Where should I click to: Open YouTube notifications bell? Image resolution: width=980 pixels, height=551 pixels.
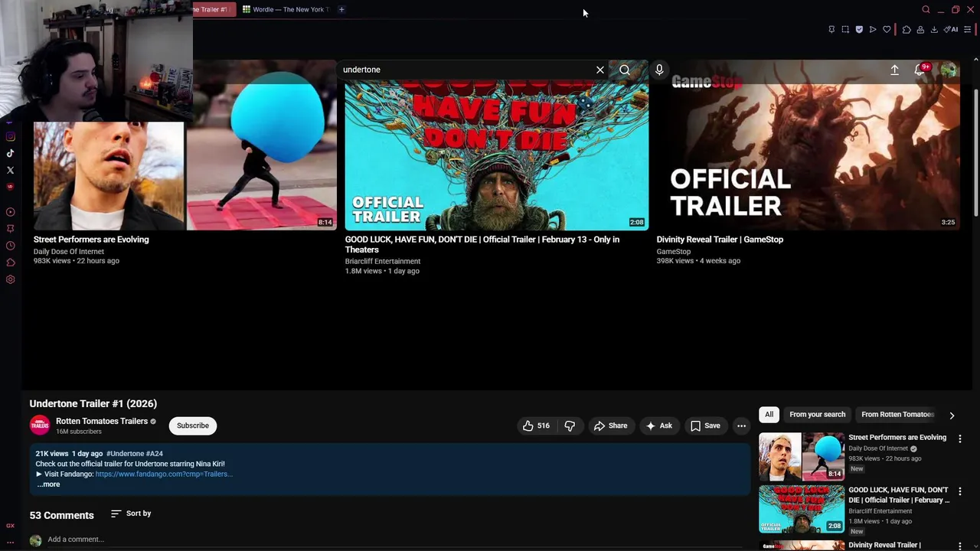(920, 70)
